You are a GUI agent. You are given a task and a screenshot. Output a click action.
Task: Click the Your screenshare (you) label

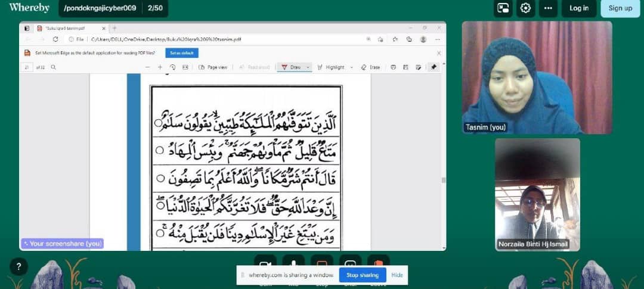pos(63,244)
